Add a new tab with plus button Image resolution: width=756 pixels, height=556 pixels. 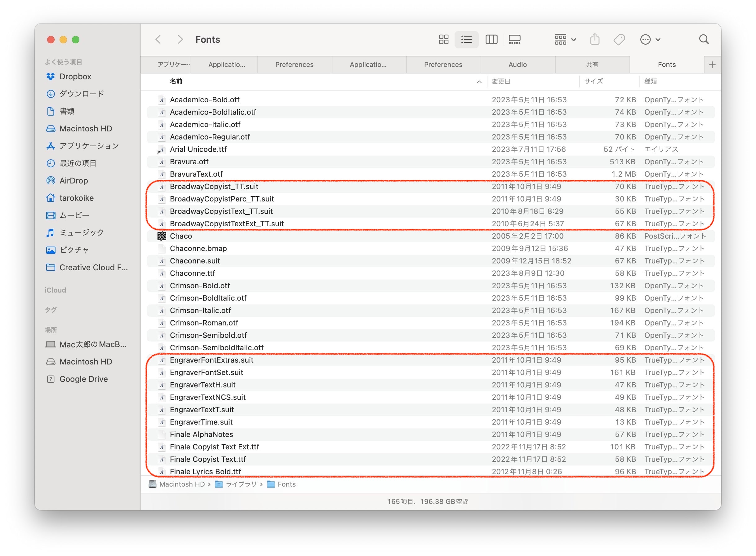coord(712,65)
